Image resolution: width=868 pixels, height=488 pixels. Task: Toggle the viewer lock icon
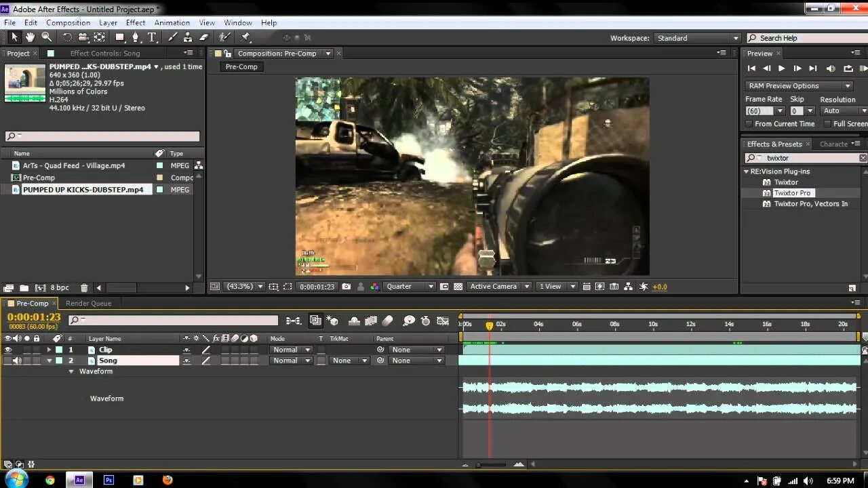pos(228,54)
